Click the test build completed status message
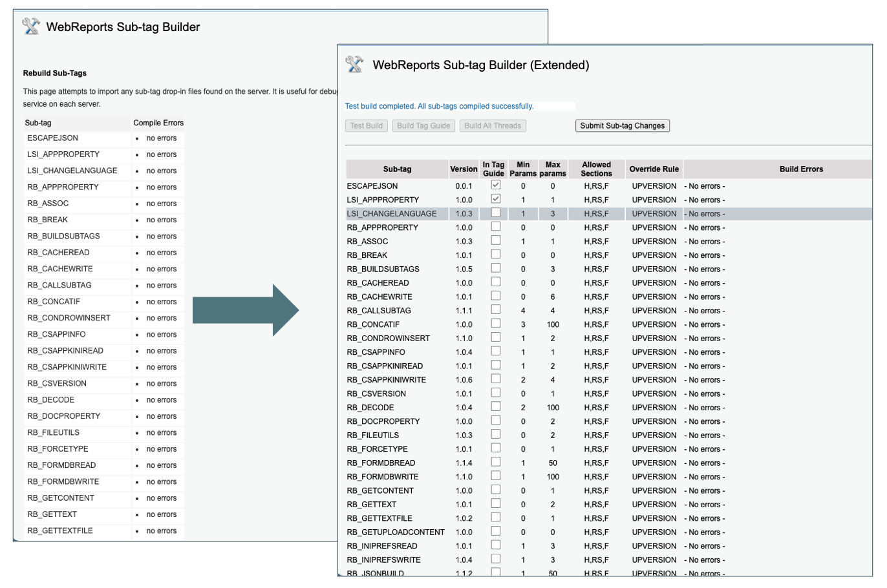This screenshot has width=887, height=588. pos(439,106)
